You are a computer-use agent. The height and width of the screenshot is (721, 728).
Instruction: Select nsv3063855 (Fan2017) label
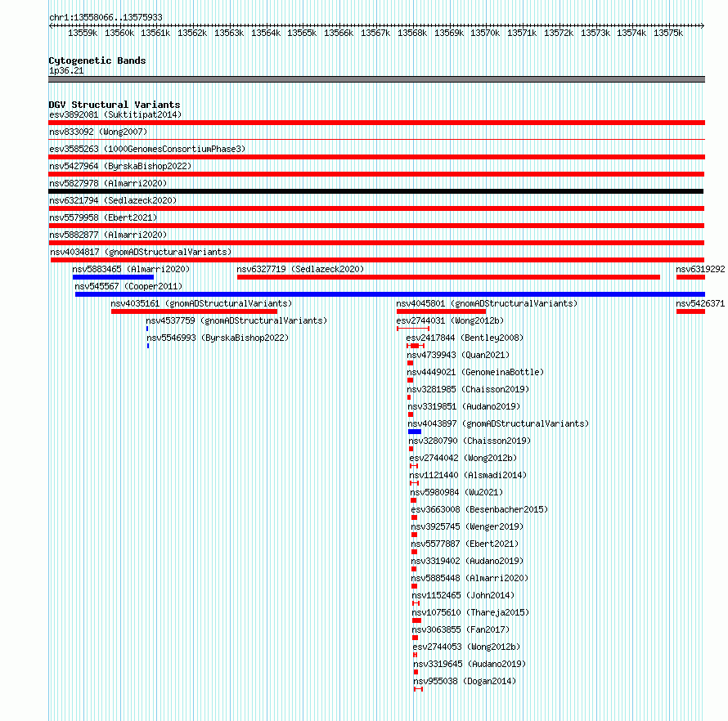(x=461, y=629)
